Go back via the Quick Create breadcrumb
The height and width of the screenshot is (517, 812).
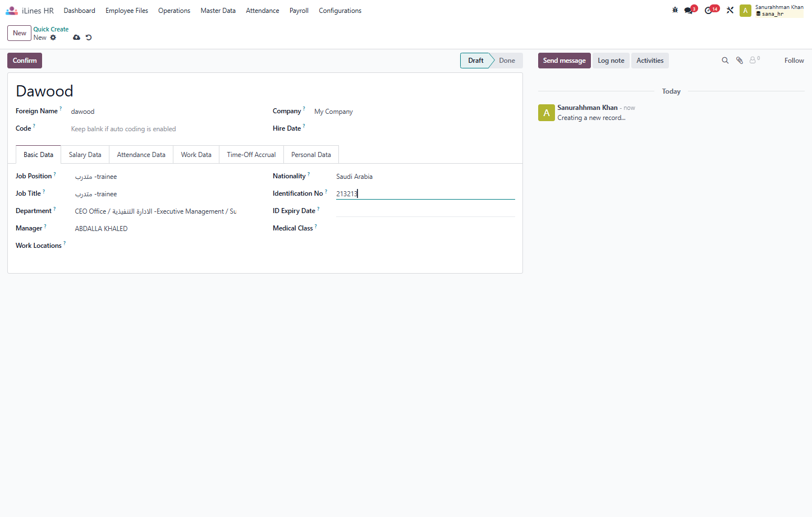click(x=51, y=29)
